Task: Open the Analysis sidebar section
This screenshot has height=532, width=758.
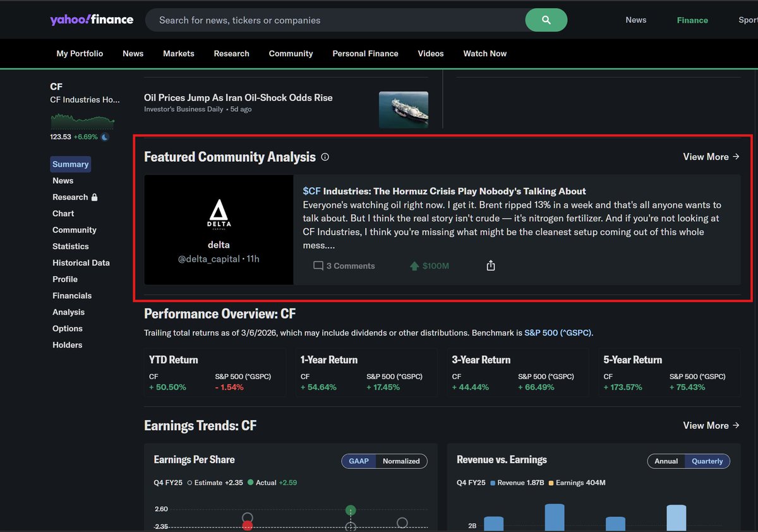Action: pyautogui.click(x=68, y=312)
